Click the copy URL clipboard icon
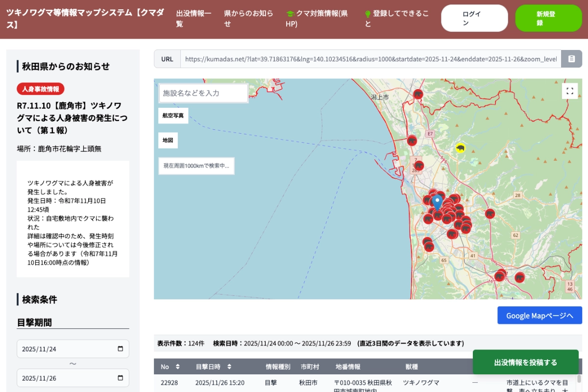Viewport: 588px width, 392px height. pyautogui.click(x=571, y=59)
